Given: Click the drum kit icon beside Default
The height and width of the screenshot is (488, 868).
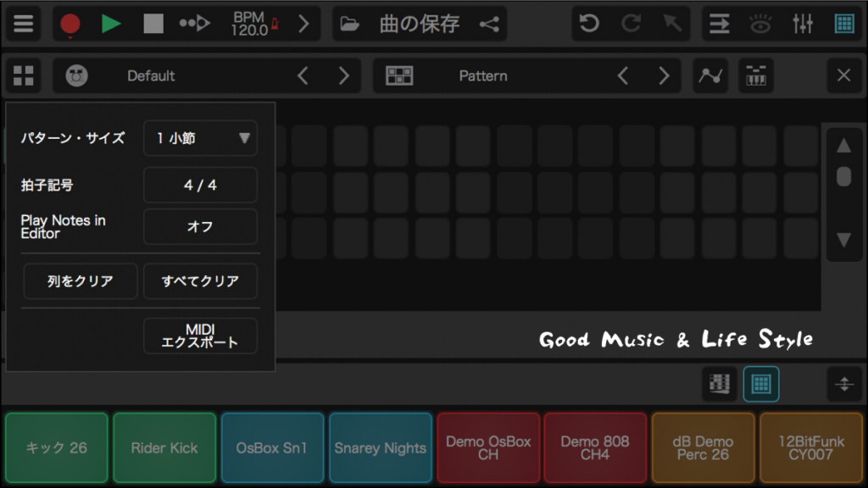Looking at the screenshot, I should 76,75.
